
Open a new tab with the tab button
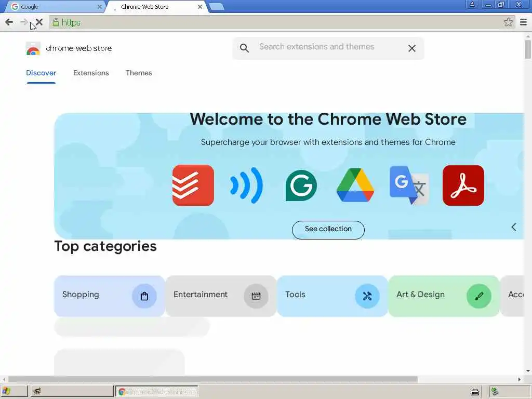tap(217, 6)
